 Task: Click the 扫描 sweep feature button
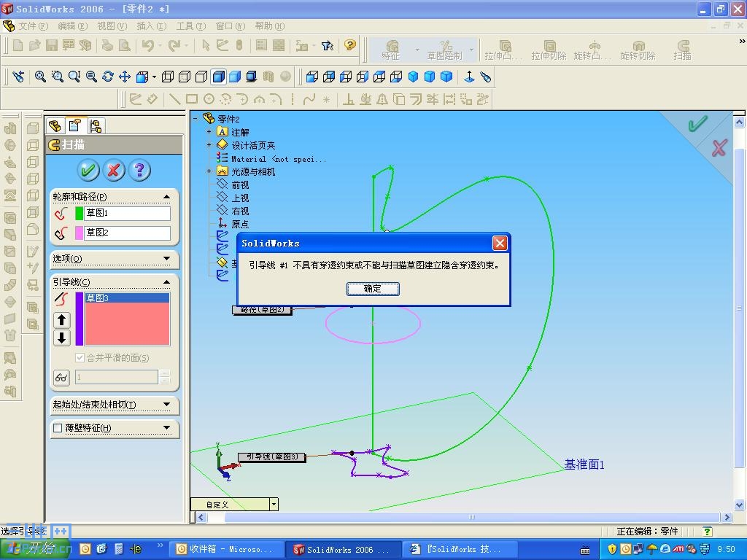[x=683, y=50]
